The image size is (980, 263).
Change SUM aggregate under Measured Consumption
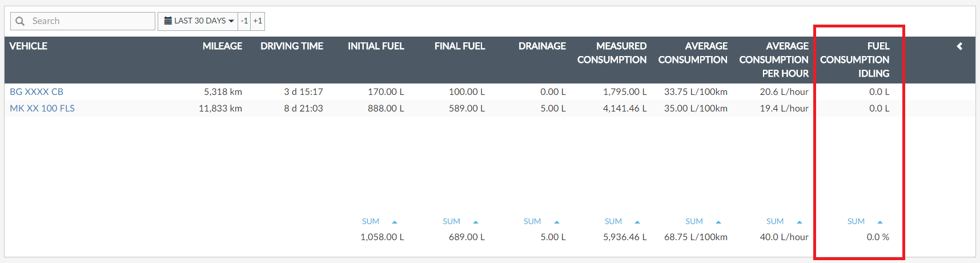point(622,222)
